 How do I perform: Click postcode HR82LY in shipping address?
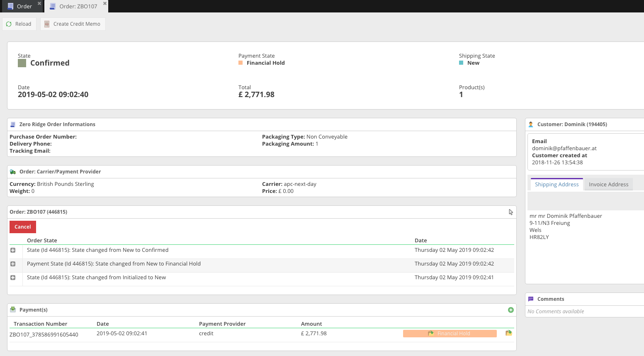click(539, 237)
